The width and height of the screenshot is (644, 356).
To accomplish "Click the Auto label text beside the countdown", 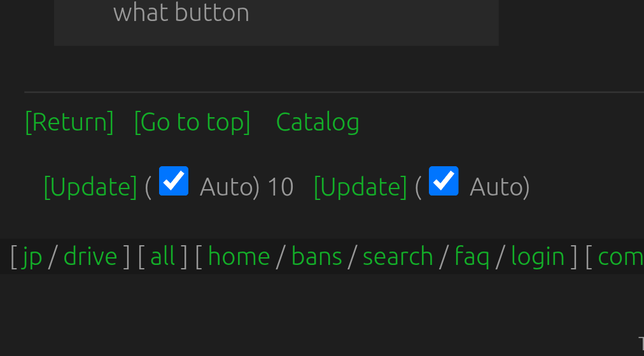I will (x=228, y=187).
